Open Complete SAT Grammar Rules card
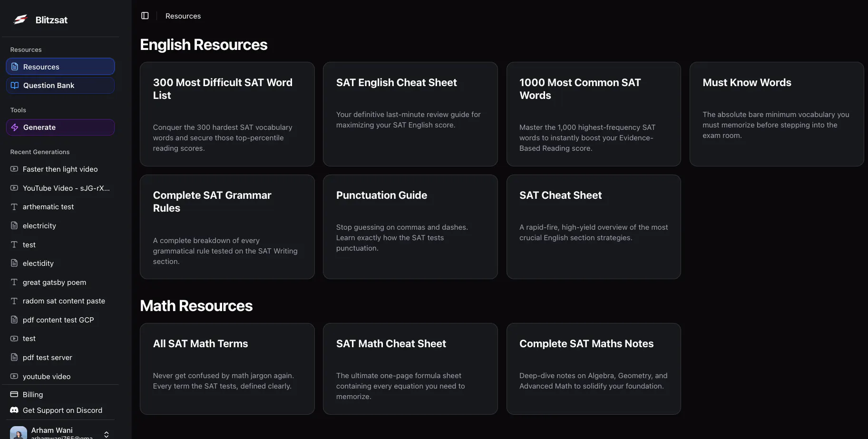 227,227
